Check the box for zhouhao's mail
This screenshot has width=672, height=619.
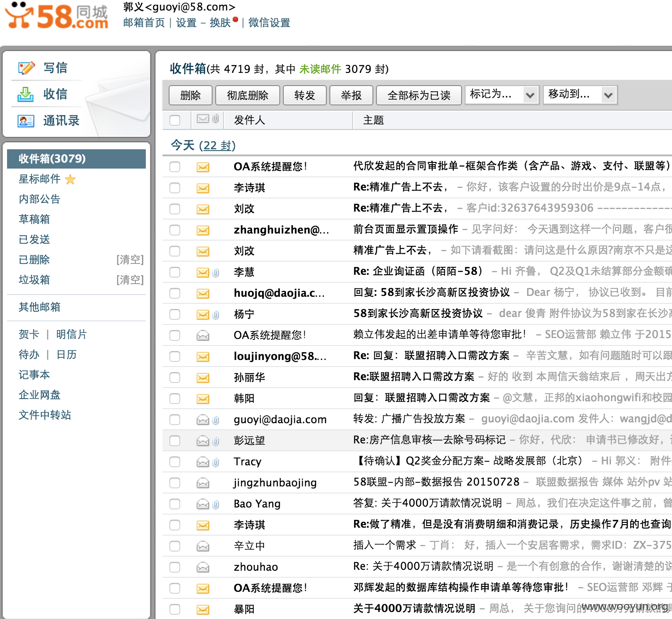(x=175, y=567)
